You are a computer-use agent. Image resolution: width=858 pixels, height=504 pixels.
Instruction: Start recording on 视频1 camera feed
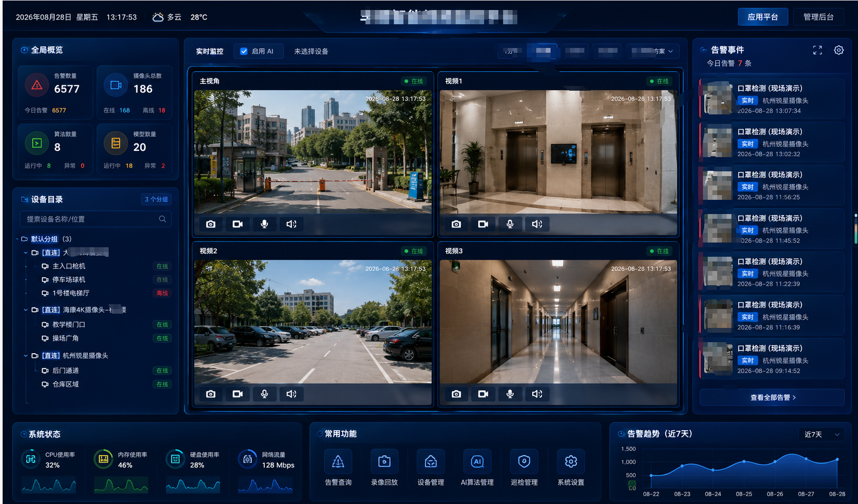coord(483,224)
